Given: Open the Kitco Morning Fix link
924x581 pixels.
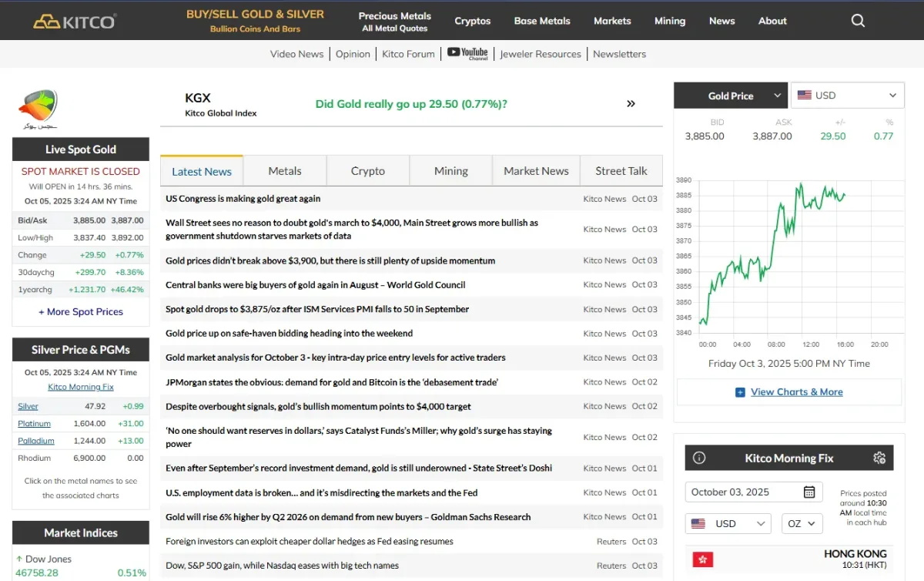Looking at the screenshot, I should click(x=81, y=387).
